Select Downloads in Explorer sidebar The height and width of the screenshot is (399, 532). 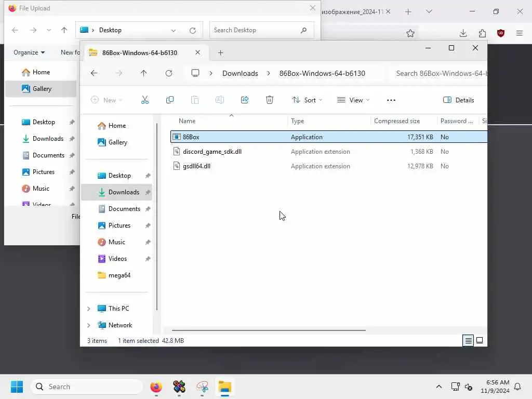pyautogui.click(x=116, y=192)
